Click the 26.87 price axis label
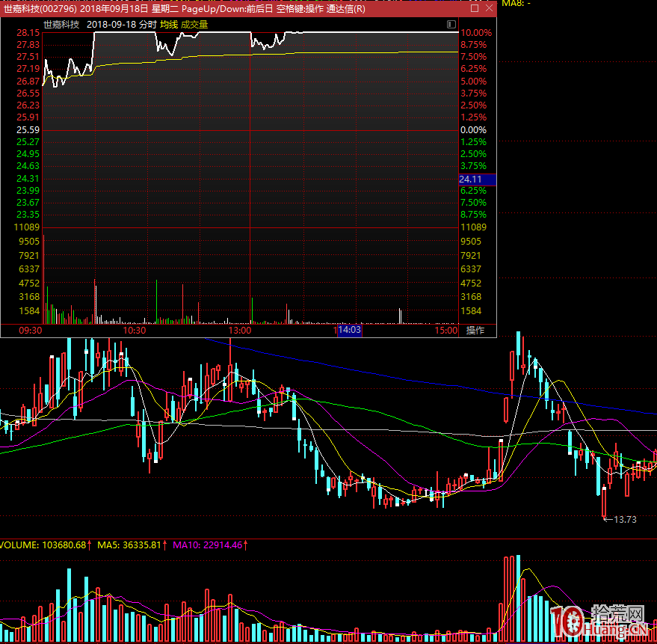Screen dimensions: 657x644 tap(28, 82)
